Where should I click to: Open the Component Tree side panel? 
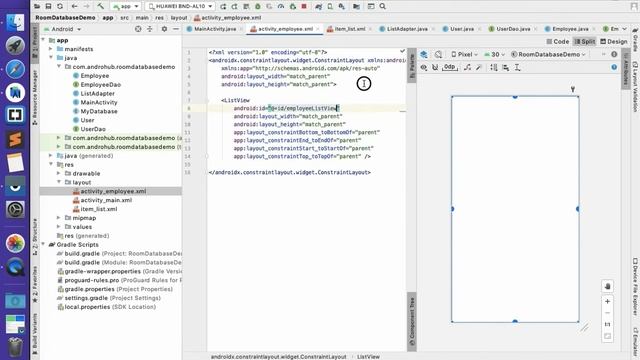(x=412, y=321)
